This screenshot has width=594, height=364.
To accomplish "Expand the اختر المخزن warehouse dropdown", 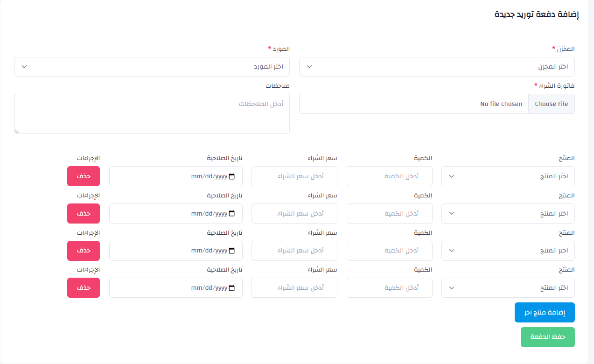I will [437, 67].
